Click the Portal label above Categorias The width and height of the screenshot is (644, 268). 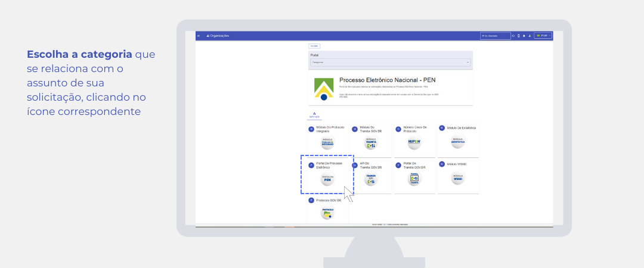pyautogui.click(x=315, y=55)
